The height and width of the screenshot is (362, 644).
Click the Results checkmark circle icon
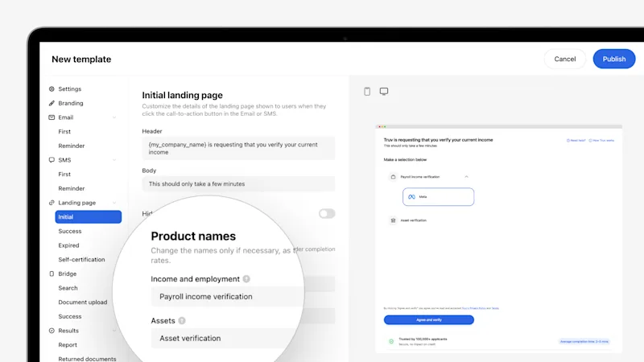pyautogui.click(x=52, y=331)
